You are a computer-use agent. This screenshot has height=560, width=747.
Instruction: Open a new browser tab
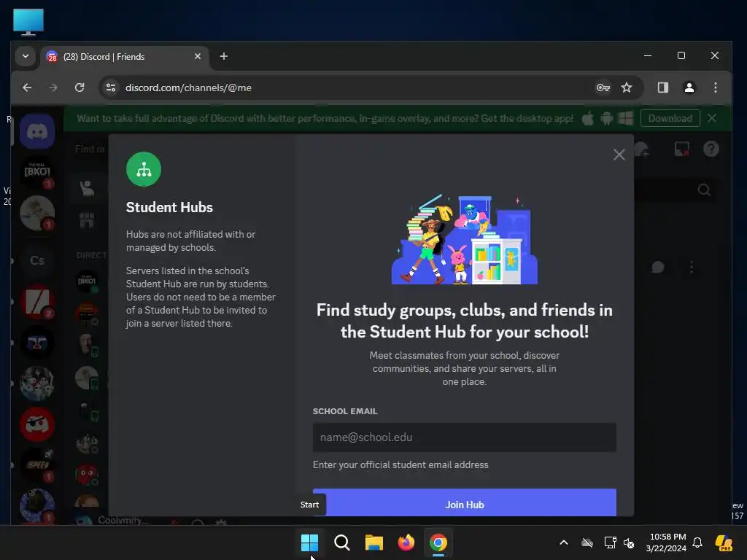click(x=223, y=56)
